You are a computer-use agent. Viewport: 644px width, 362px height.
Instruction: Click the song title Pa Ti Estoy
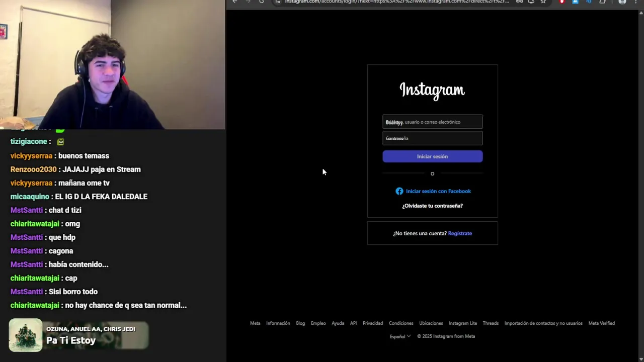pyautogui.click(x=71, y=340)
